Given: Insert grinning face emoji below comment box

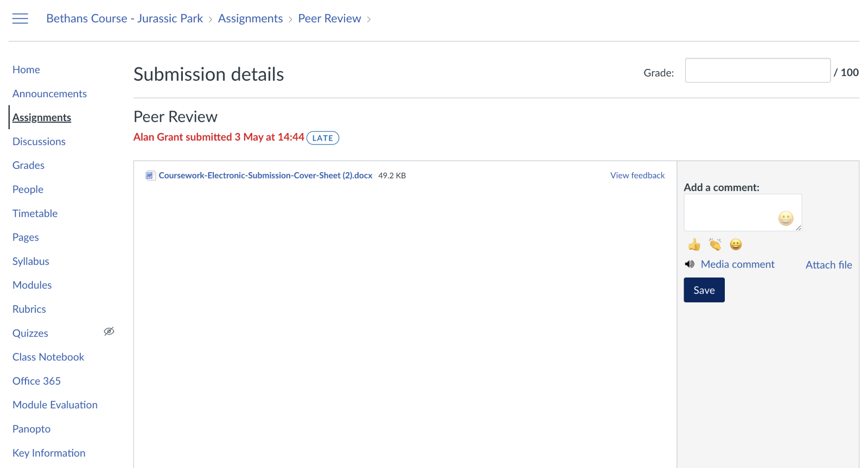Looking at the screenshot, I should click(736, 245).
